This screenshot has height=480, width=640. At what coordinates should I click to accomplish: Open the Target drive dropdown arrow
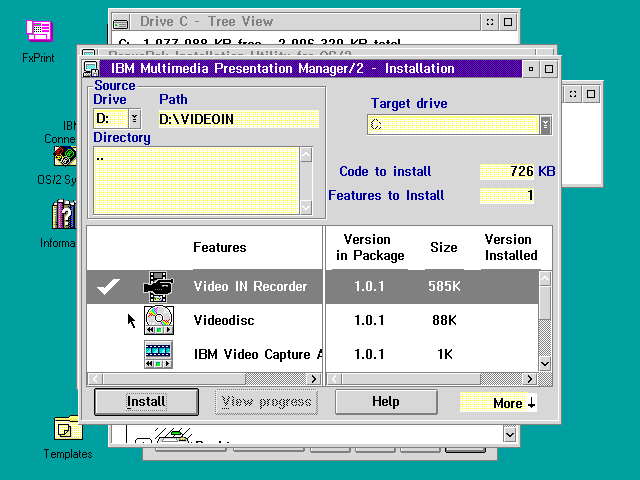545,125
